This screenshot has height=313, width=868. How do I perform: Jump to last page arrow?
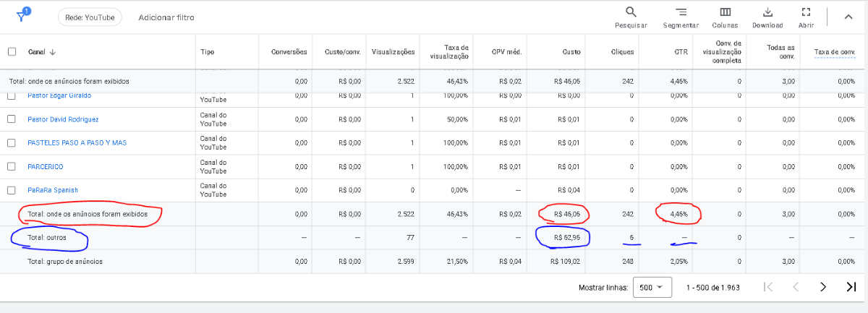851,287
